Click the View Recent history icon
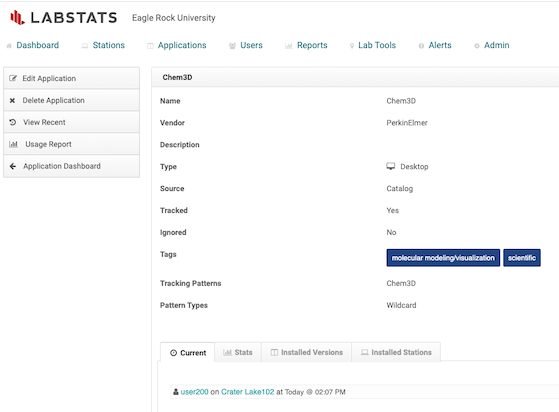Viewport: 559px width, 412px height. [13, 122]
